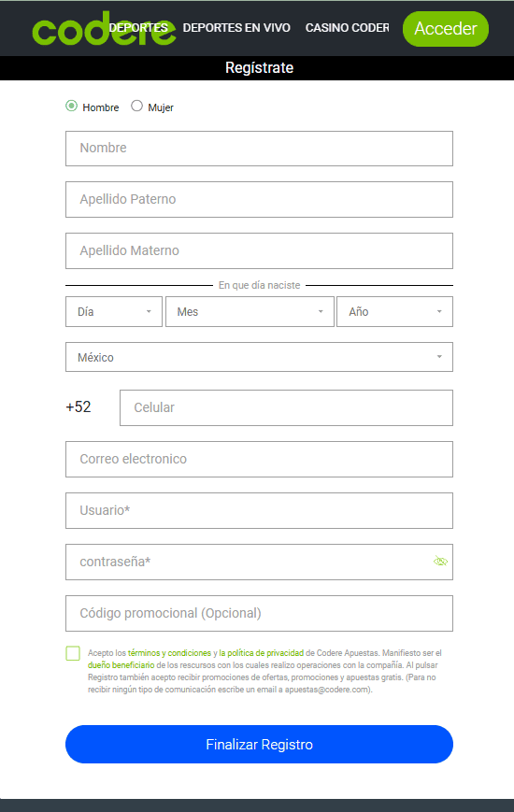This screenshot has height=812, width=514.
Task: Expand the México country dropdown
Action: (x=259, y=357)
